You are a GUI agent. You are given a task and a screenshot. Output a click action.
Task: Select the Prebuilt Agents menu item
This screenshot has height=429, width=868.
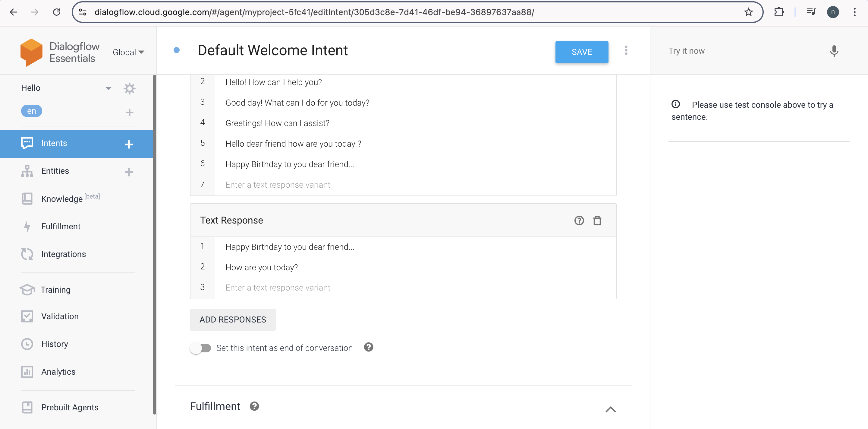point(70,406)
